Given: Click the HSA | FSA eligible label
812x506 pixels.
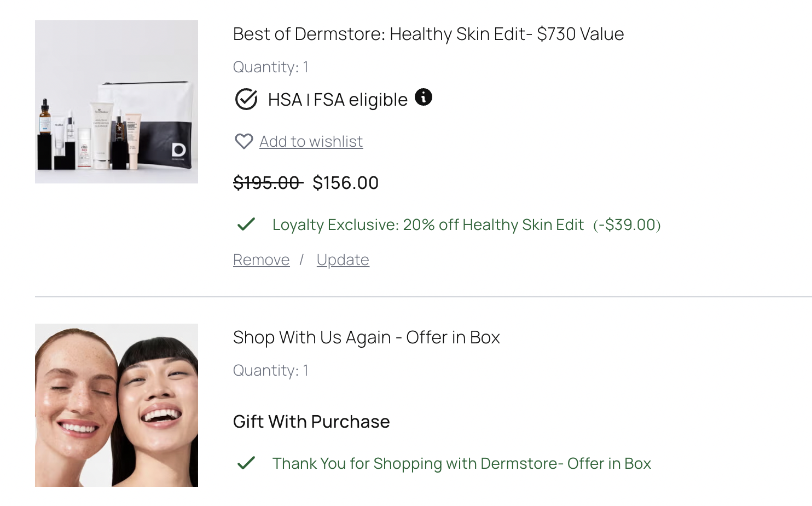Looking at the screenshot, I should [338, 100].
